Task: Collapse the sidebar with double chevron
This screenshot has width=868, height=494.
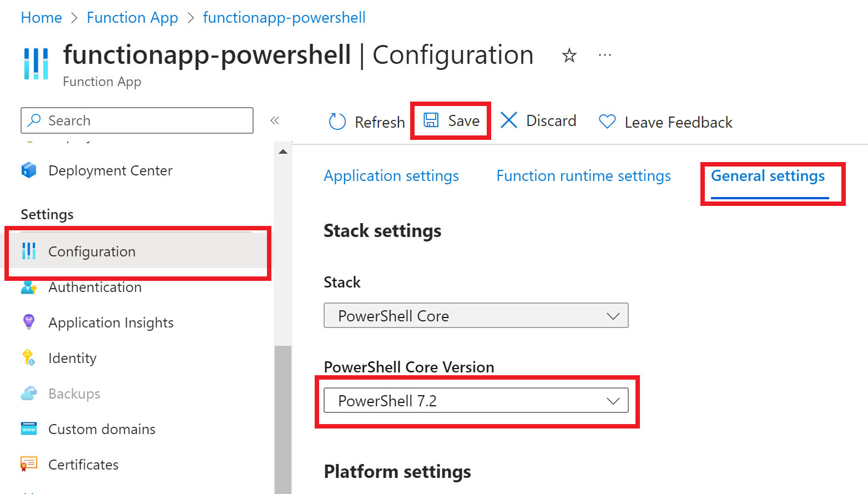Action: click(275, 120)
